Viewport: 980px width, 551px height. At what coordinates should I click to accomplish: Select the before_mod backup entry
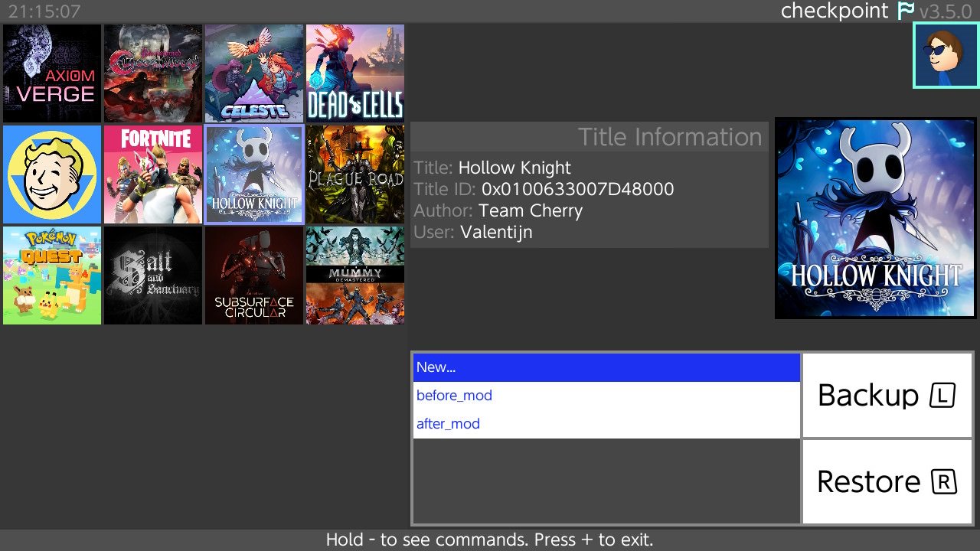606,396
